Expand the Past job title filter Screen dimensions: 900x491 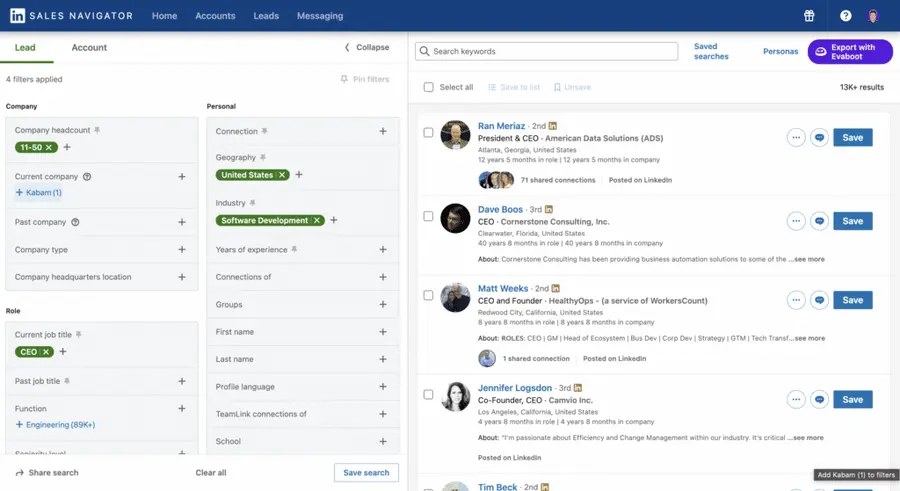coord(182,381)
